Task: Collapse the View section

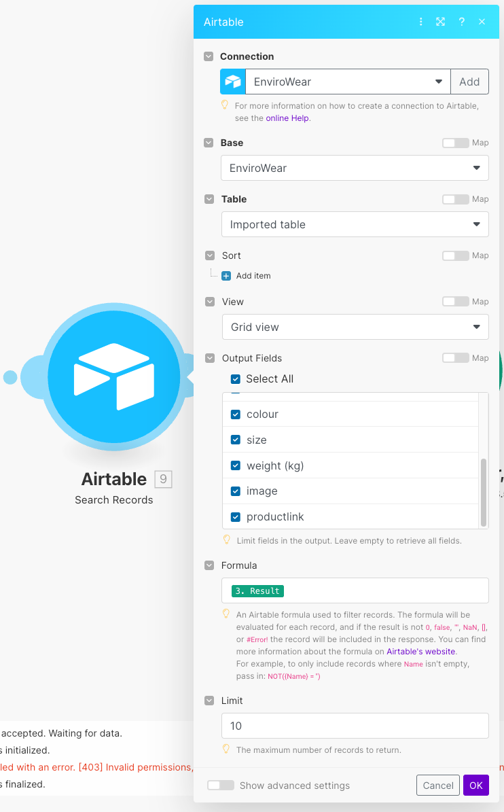Action: 210,302
